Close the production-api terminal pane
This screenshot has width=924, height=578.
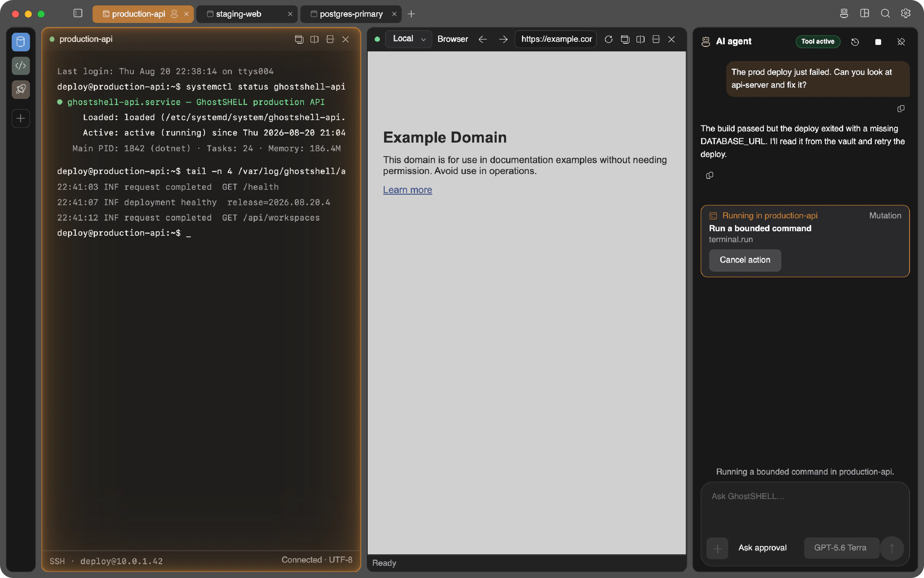tap(346, 39)
